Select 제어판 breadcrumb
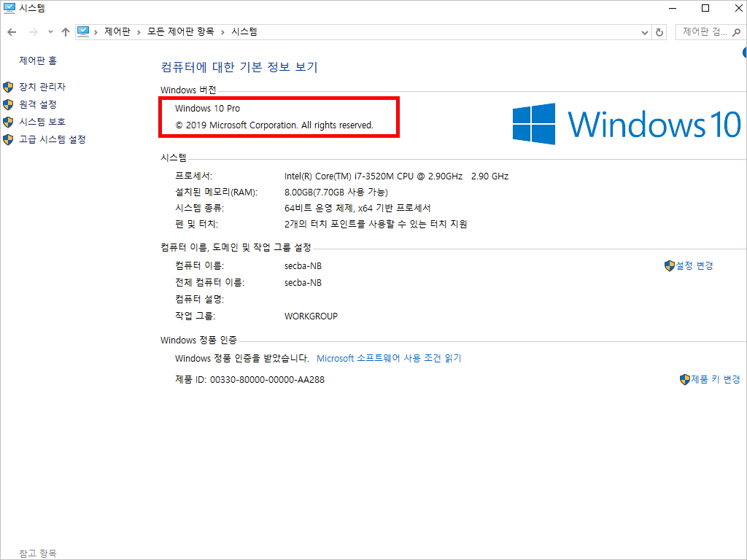This screenshot has height=560, width=747. (x=117, y=31)
